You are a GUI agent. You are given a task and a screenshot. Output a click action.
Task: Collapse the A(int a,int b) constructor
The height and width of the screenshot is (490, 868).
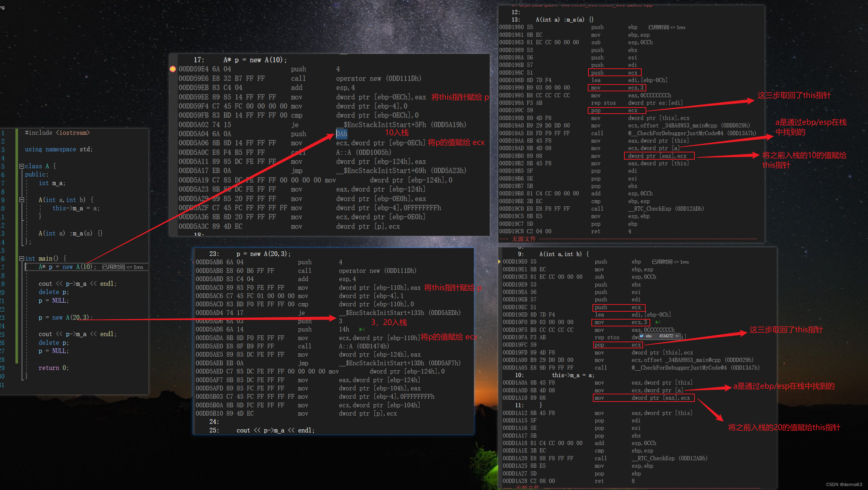pyautogui.click(x=22, y=200)
